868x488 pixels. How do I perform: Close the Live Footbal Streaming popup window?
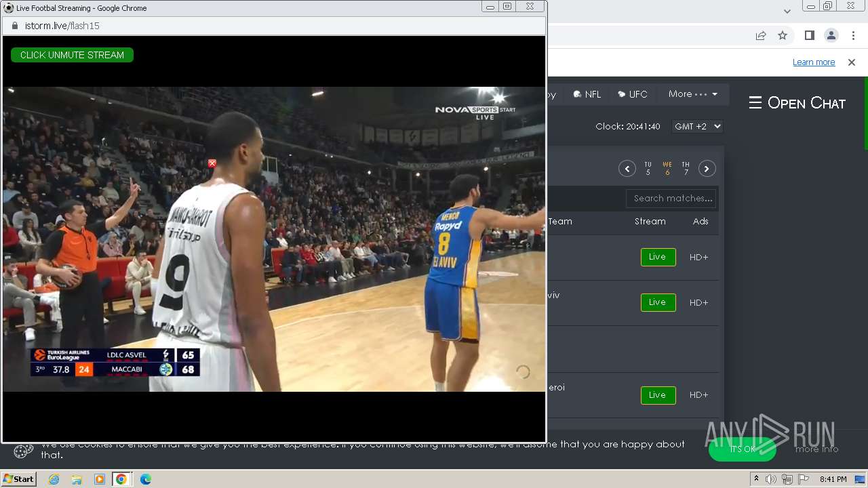point(530,7)
